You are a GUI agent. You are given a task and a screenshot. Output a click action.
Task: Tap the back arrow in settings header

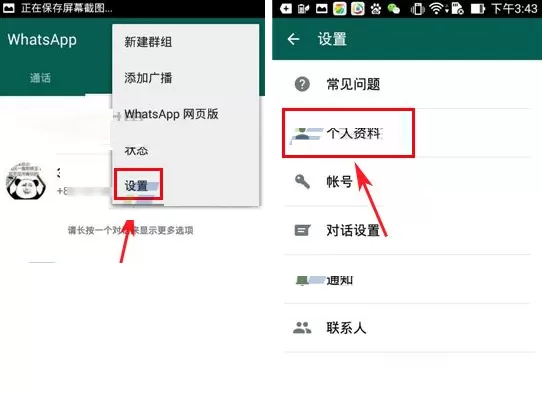[x=293, y=39]
